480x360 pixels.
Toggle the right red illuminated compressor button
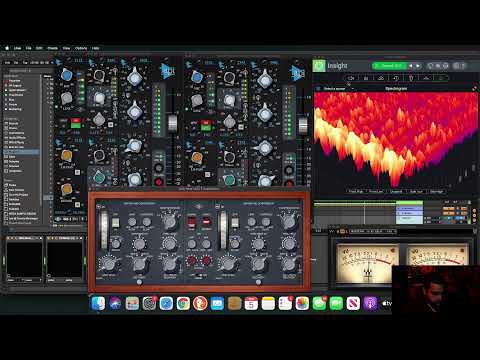[206, 221]
